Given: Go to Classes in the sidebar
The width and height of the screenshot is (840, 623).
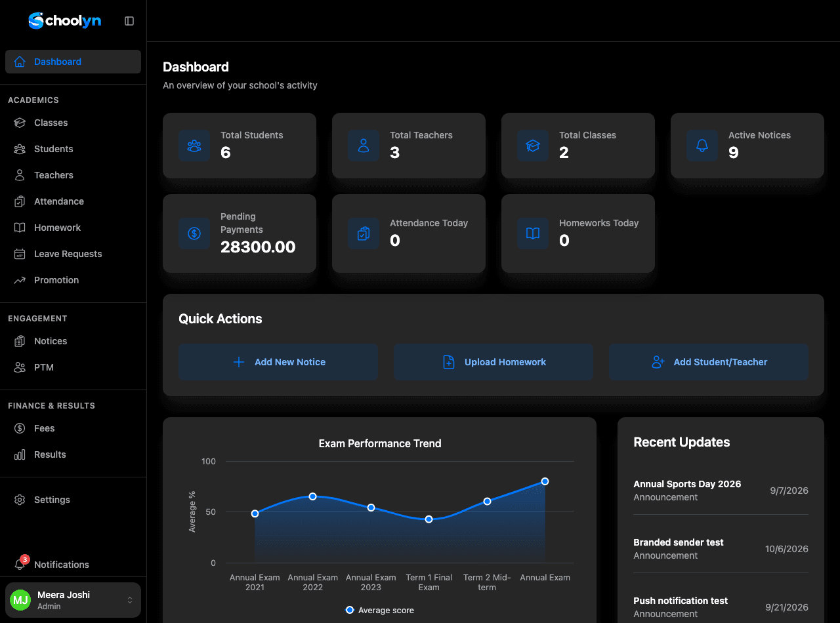Looking at the screenshot, I should (x=73, y=123).
